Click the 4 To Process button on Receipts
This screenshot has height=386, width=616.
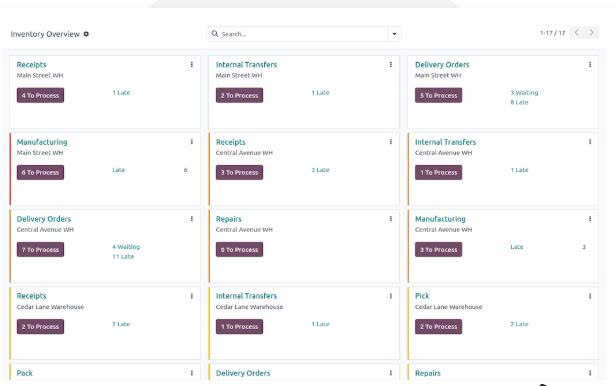pos(40,95)
